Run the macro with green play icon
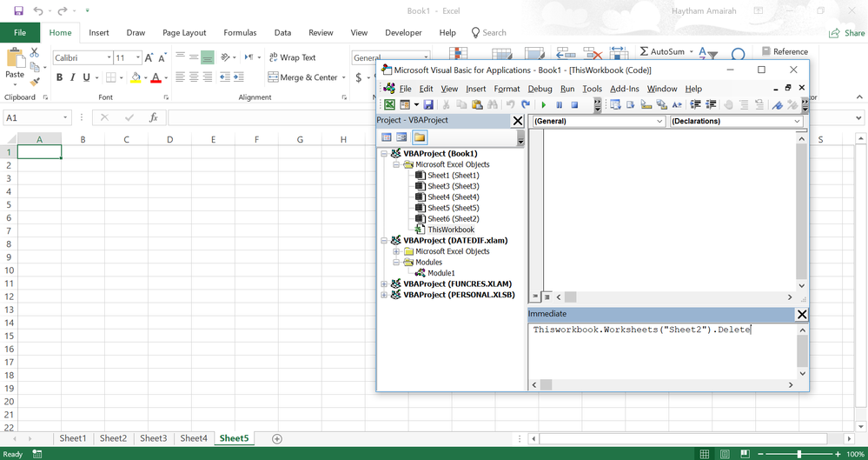Viewport: 868px width, 460px height. [544, 104]
